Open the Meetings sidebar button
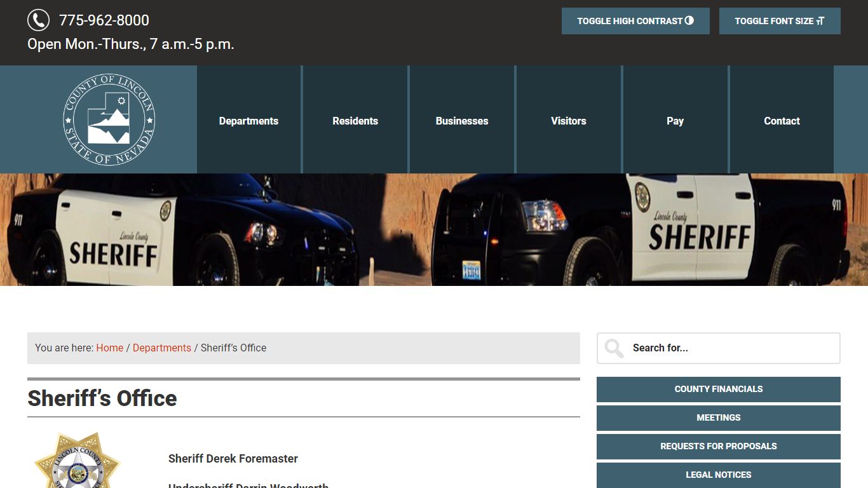 [x=718, y=417]
